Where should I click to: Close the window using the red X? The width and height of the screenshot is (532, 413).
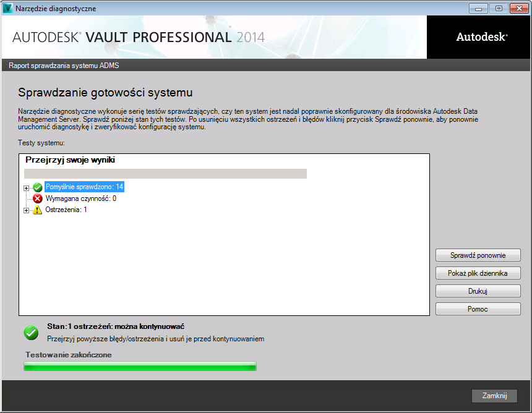click(519, 9)
